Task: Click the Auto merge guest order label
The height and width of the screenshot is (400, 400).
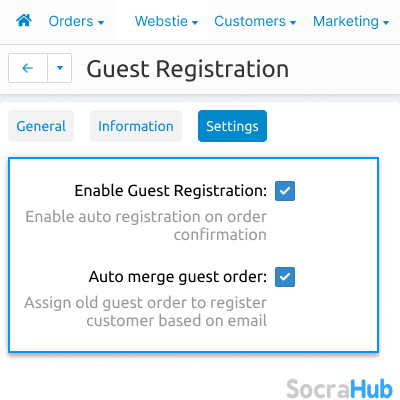Action: [178, 277]
